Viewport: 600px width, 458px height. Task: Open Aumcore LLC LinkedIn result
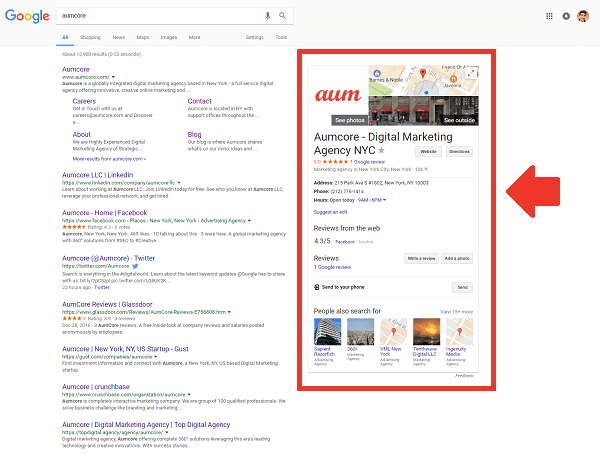point(98,175)
